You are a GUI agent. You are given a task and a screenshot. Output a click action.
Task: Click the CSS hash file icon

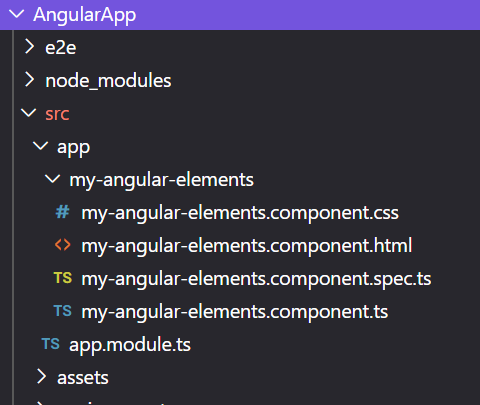(63, 212)
